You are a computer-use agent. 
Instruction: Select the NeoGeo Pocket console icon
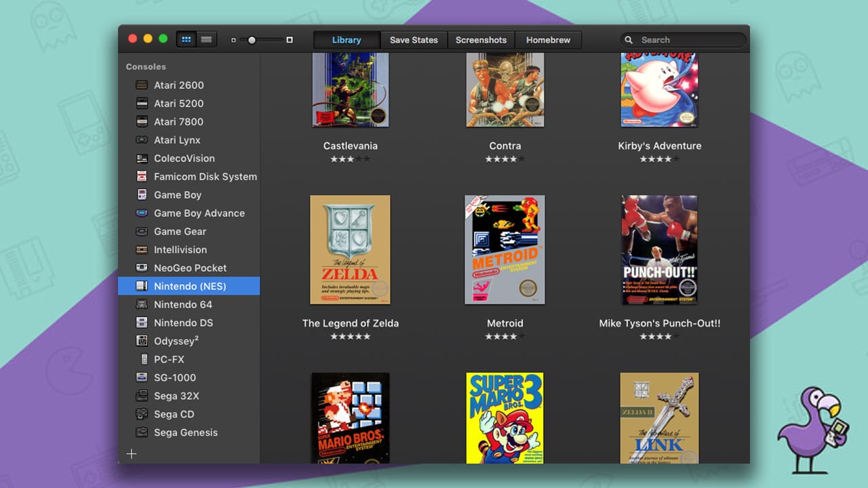click(142, 268)
